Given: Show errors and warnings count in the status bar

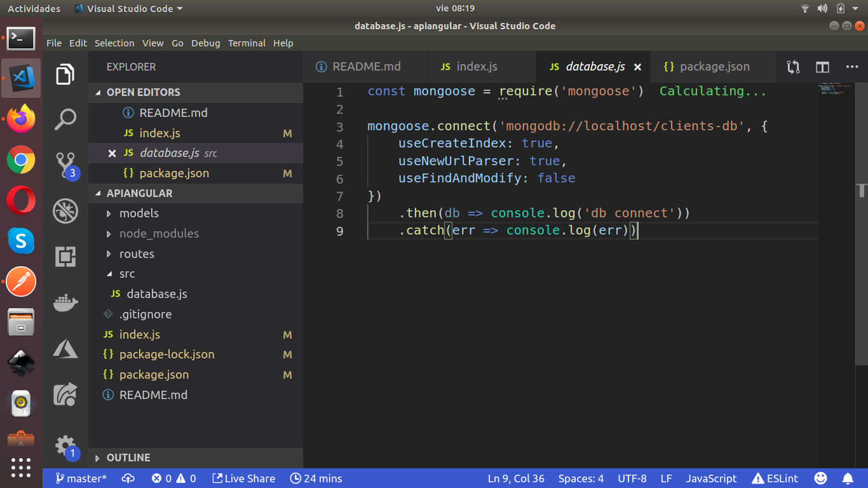Looking at the screenshot, I should [173, 478].
